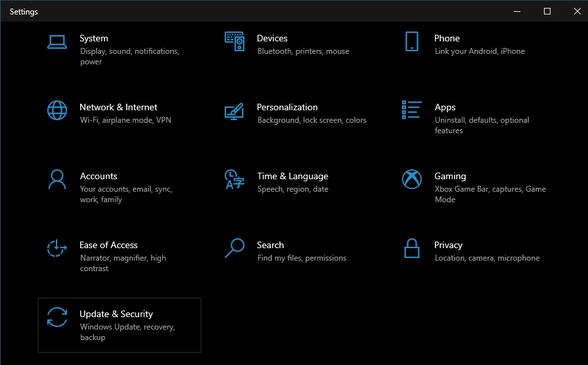Click the Time & Language clock icon
588x365 pixels.
[x=235, y=179]
